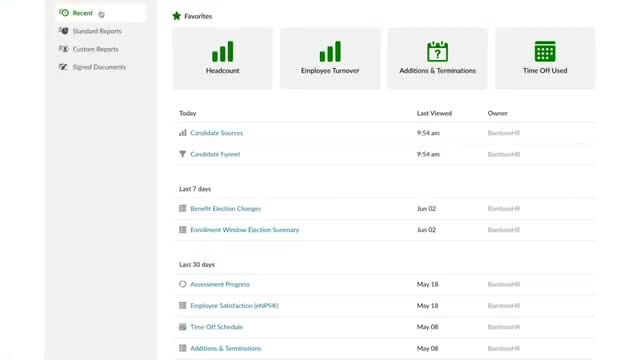640x360 pixels.
Task: Open the Additions & Terminations report link
Action: [x=226, y=348]
